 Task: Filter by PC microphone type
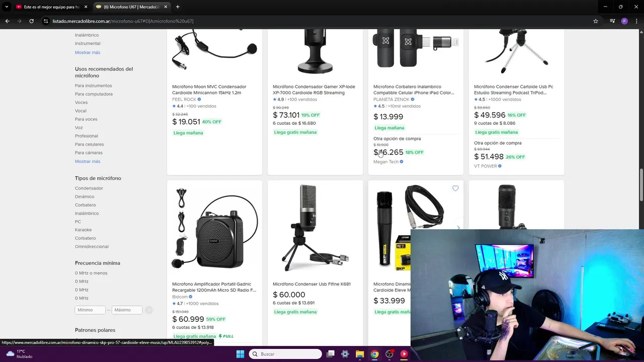(x=78, y=222)
